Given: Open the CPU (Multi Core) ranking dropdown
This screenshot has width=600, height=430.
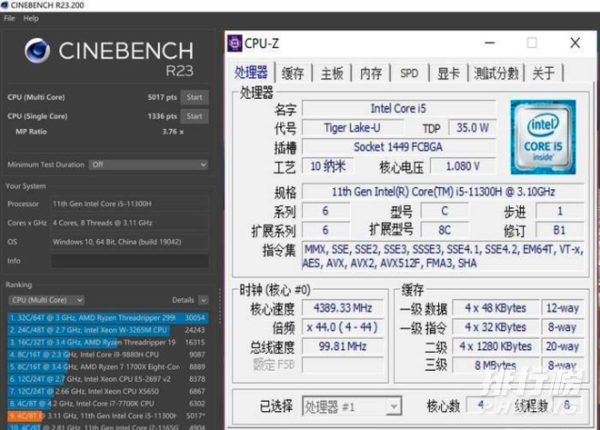Looking at the screenshot, I should click(46, 300).
